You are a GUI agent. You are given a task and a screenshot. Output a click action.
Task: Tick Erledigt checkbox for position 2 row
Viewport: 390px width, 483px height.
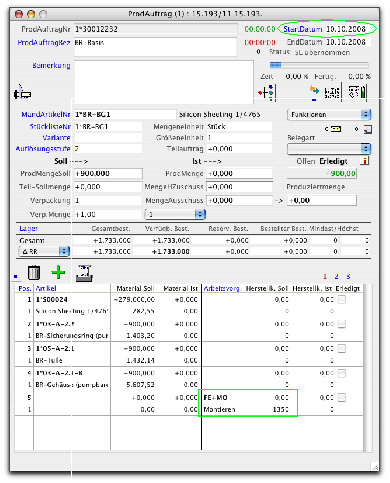click(342, 324)
